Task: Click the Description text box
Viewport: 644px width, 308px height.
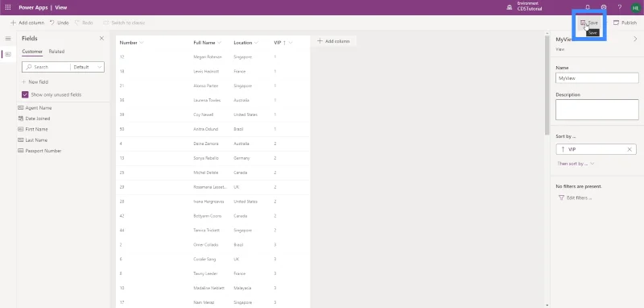Action: (x=597, y=110)
